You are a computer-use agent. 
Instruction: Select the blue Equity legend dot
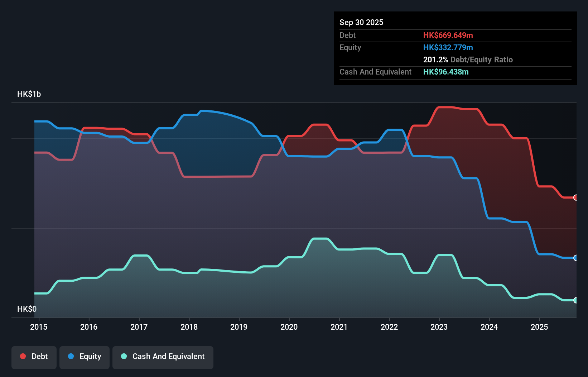pyautogui.click(x=71, y=356)
